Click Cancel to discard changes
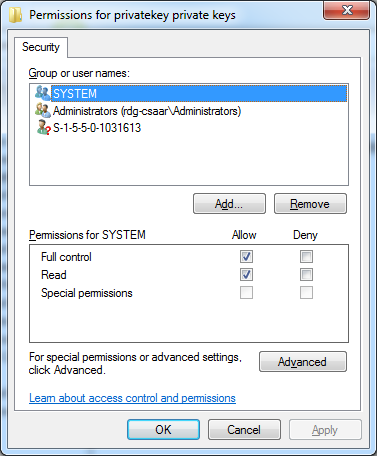 244,430
